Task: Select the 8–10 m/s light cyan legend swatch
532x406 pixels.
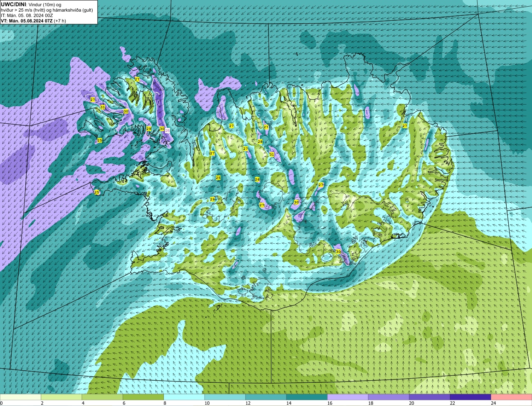Action: click(184, 397)
